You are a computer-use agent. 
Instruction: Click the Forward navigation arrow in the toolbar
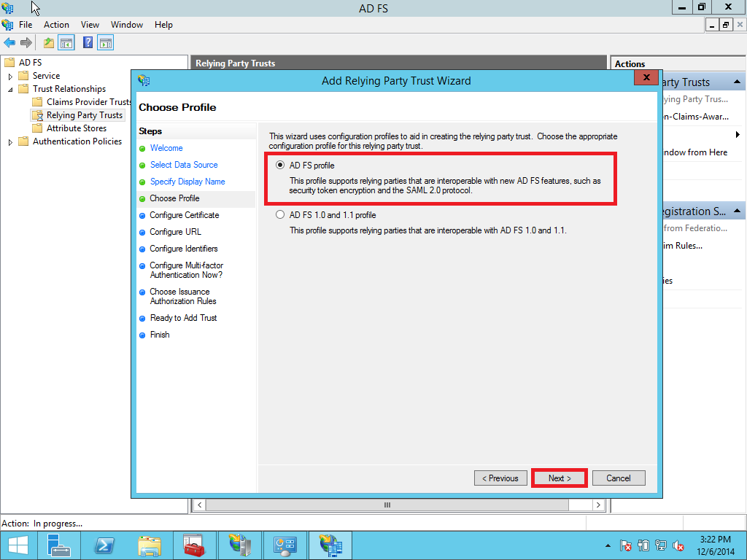pyautogui.click(x=27, y=42)
